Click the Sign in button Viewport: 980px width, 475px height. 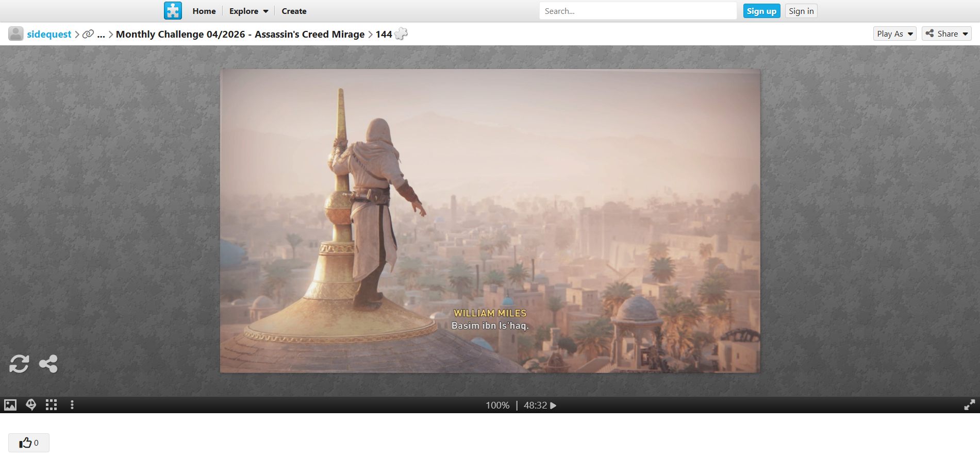[x=801, y=11]
